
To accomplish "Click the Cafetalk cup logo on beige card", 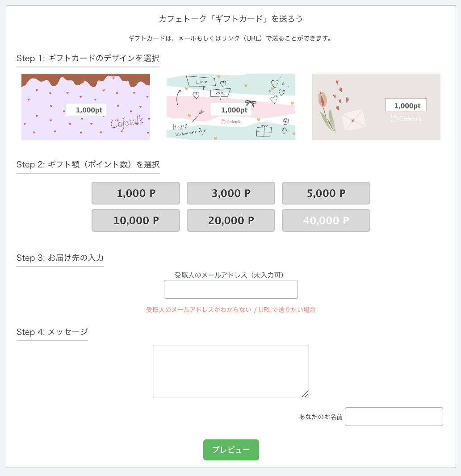I will click(x=406, y=119).
